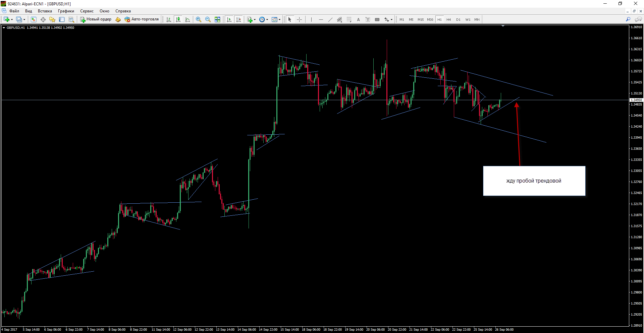Select the vertical line tool
This screenshot has width=644, height=333.
coord(311,19)
